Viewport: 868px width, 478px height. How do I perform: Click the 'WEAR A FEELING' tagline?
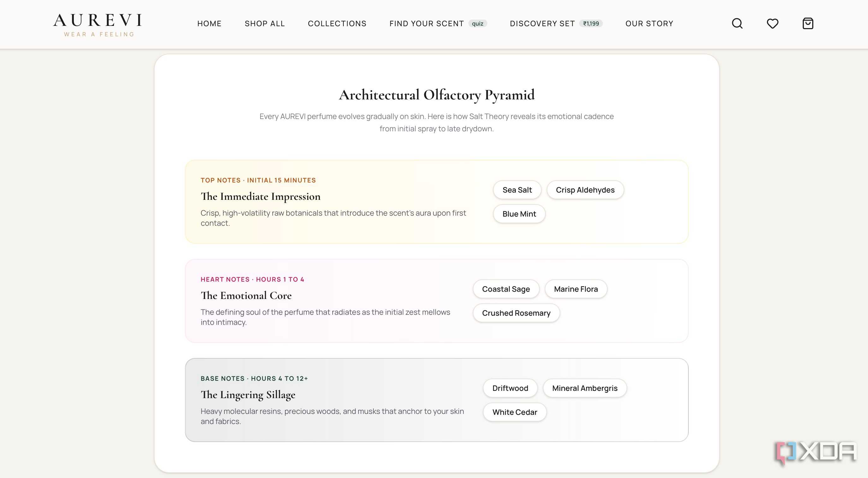[x=99, y=34]
